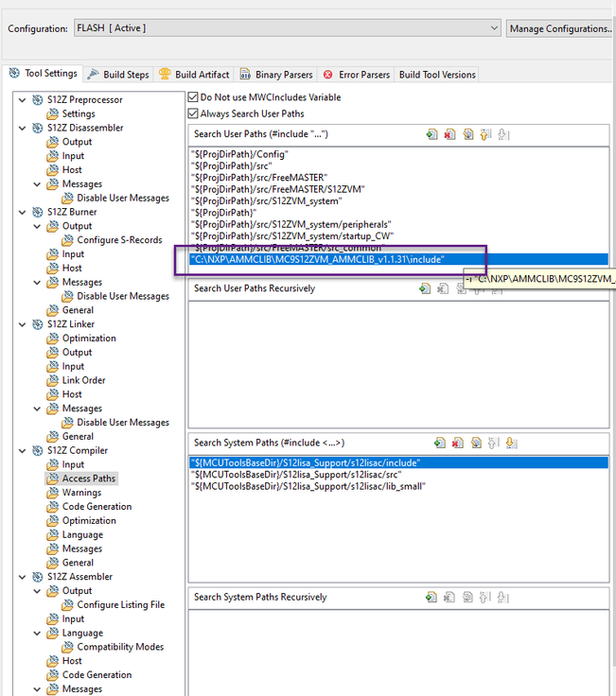Collapse the S12Z Preprocessor tree node
Screen dimensions: 616x696
click(22, 100)
